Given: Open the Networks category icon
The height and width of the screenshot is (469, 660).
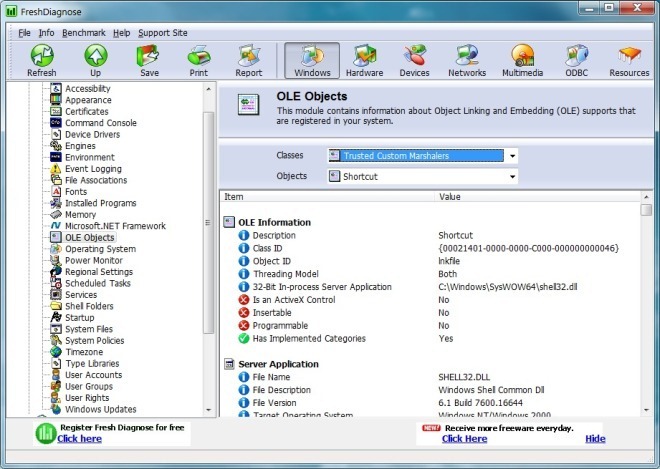Looking at the screenshot, I should tap(467, 61).
